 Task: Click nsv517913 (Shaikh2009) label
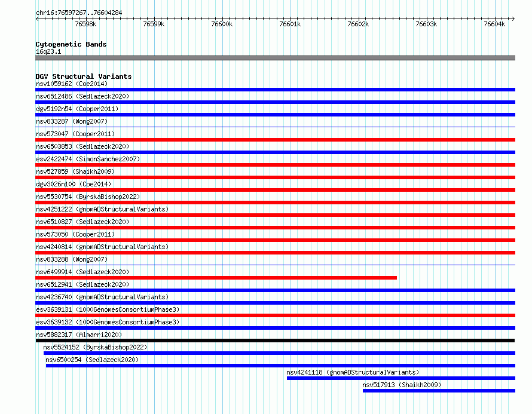402,385
